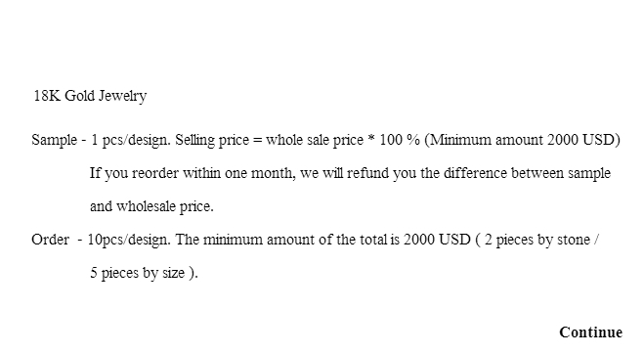Click the line and wholesale price
This screenshot has height=354, width=644.
tap(151, 206)
